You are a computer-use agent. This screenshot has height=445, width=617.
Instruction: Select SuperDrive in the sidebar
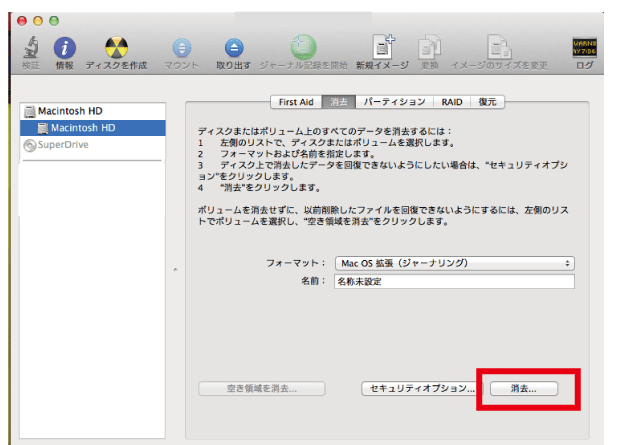point(93,145)
